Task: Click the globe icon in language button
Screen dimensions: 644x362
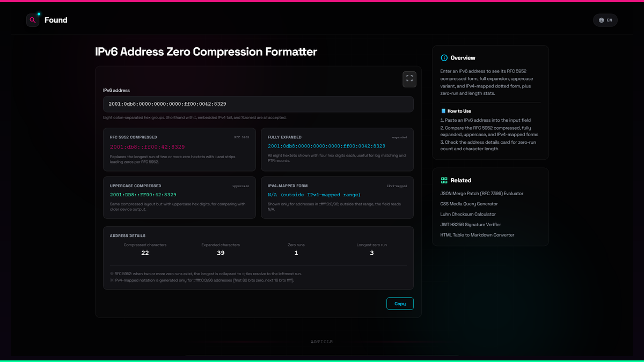Action: 602,20
